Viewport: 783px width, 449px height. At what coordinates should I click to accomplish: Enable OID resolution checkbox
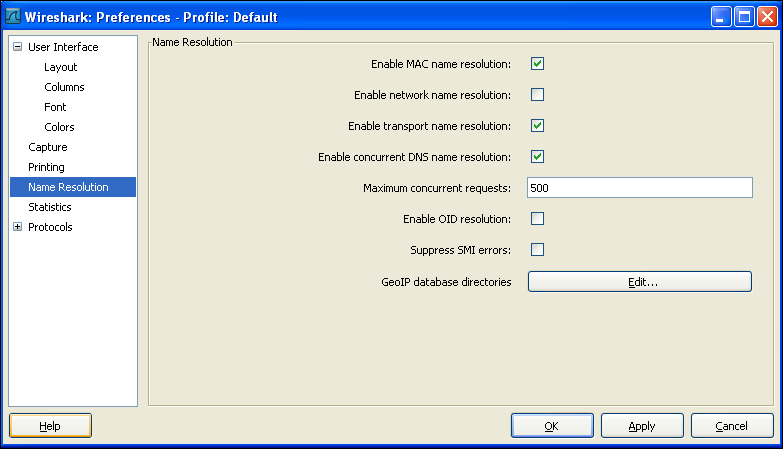tap(537, 218)
